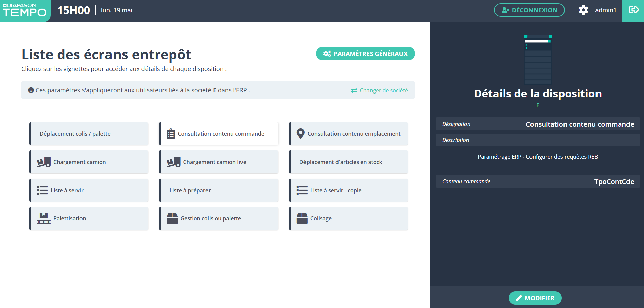Click the truck icon on Chargement camion live
Screen dimensions: 644x308
(173, 162)
